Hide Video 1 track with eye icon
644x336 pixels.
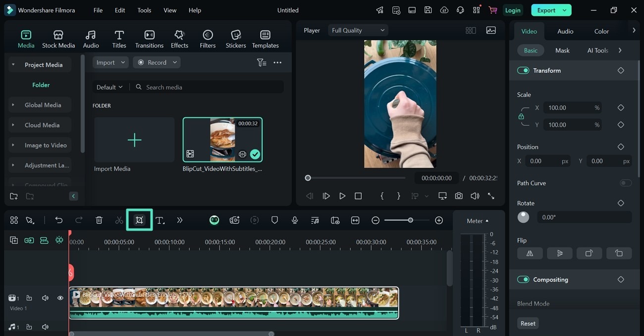point(60,298)
